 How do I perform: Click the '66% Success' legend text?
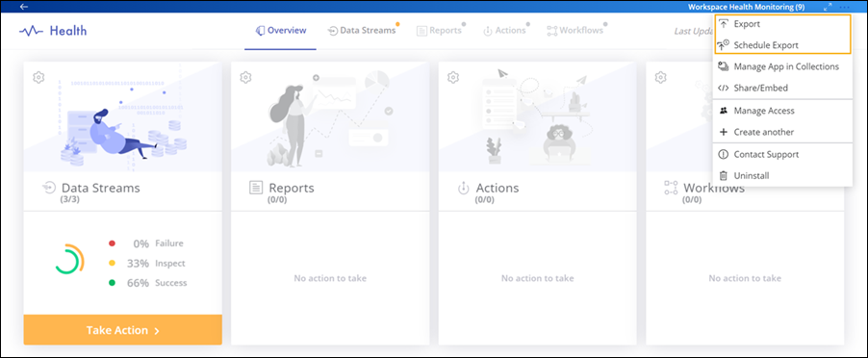coord(157,283)
